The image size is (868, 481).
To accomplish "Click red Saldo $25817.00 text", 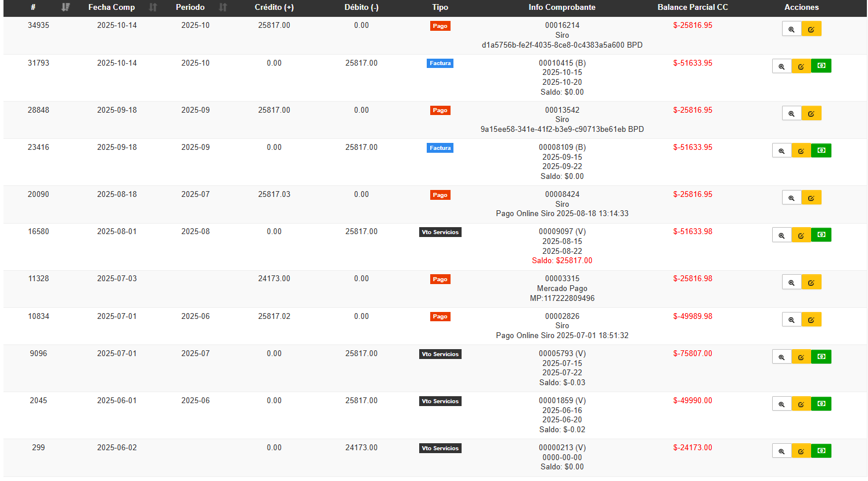I will (562, 261).
